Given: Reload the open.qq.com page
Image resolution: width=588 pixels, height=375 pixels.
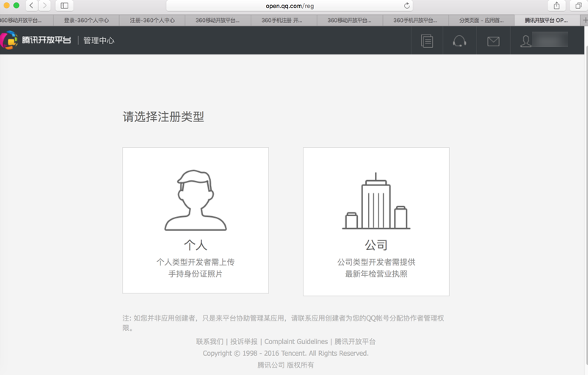Looking at the screenshot, I should coord(407,6).
